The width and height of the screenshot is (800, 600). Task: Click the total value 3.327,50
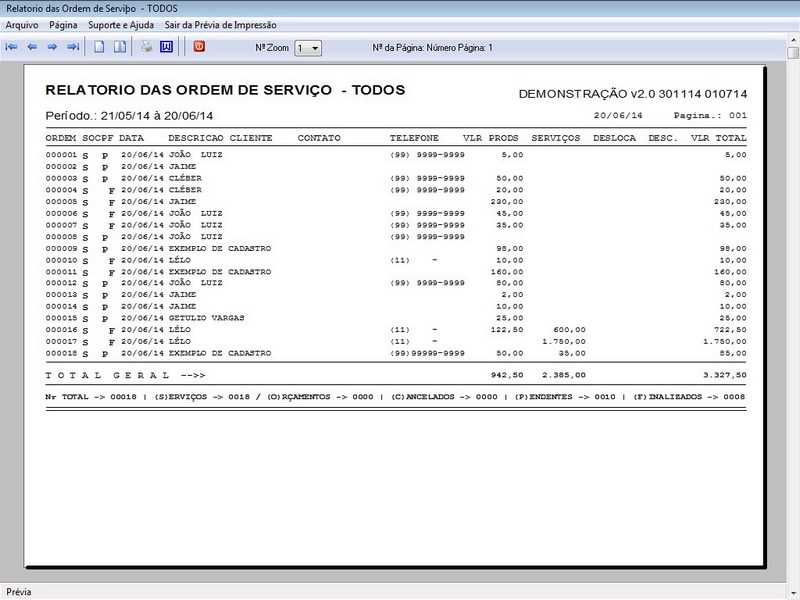(724, 375)
